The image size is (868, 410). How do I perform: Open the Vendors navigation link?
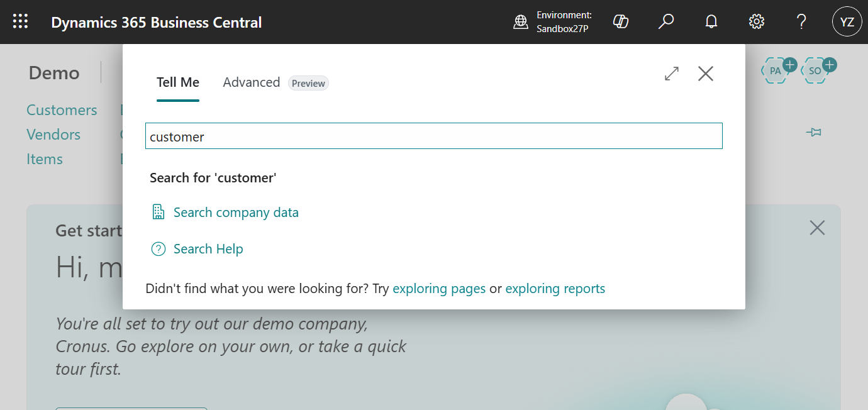click(53, 135)
